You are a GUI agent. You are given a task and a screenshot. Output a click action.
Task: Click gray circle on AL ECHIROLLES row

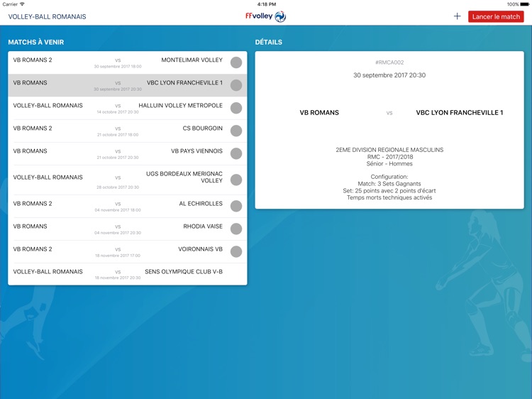pyautogui.click(x=236, y=206)
